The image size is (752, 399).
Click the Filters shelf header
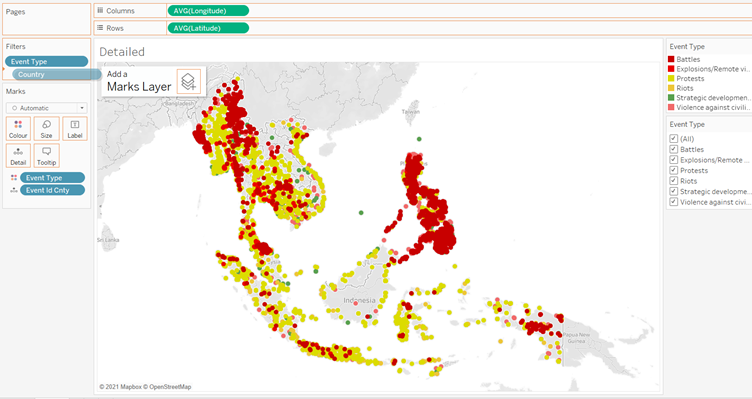[16, 47]
